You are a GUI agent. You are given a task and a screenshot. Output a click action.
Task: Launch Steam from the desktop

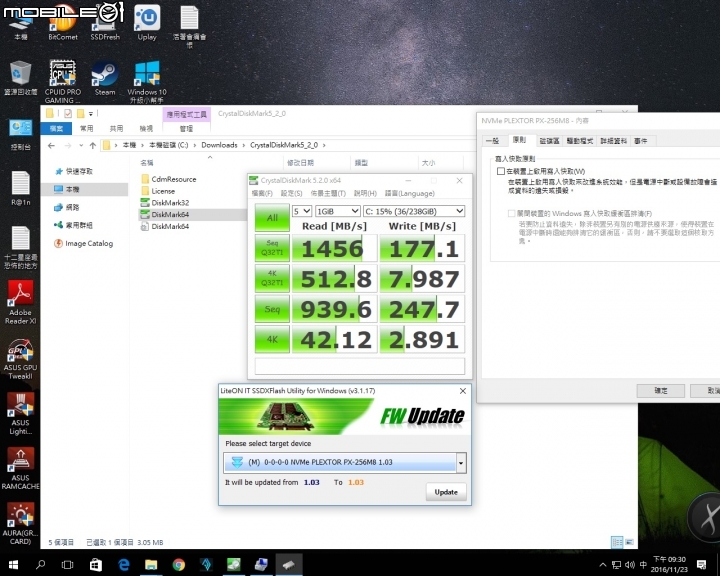pyautogui.click(x=105, y=78)
